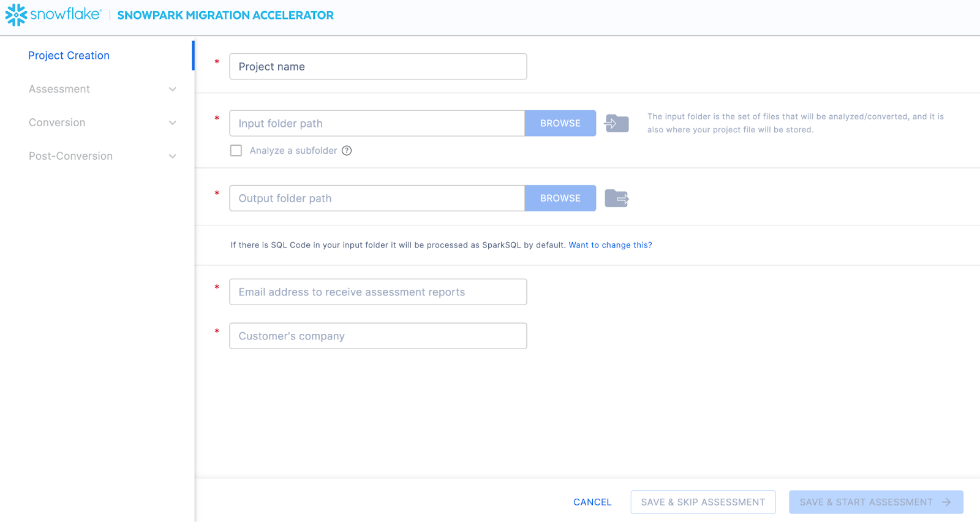
Task: Open the Want to change this link
Action: (610, 245)
